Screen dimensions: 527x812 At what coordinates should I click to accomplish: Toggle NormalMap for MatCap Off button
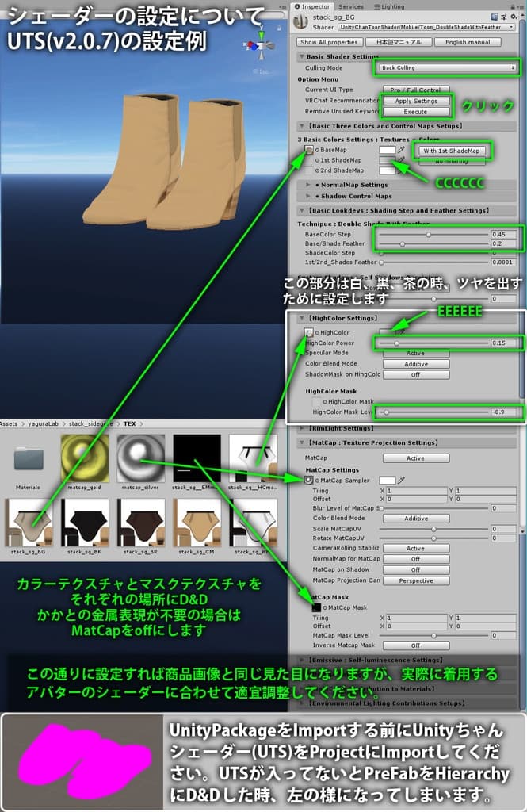point(416,559)
